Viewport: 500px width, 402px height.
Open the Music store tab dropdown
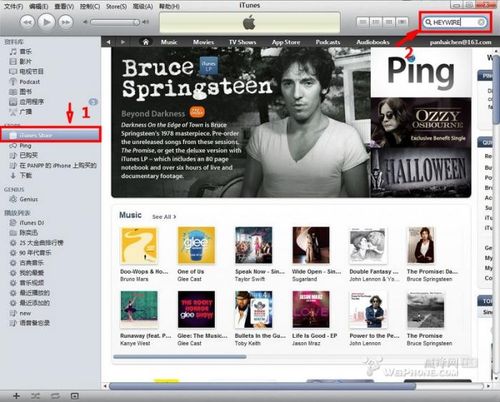169,42
